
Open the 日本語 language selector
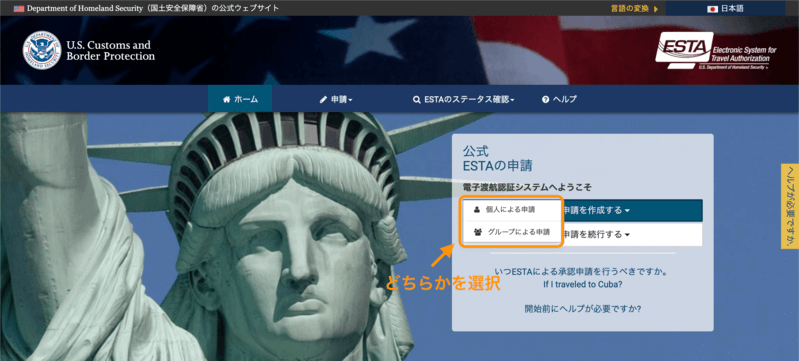pos(725,9)
